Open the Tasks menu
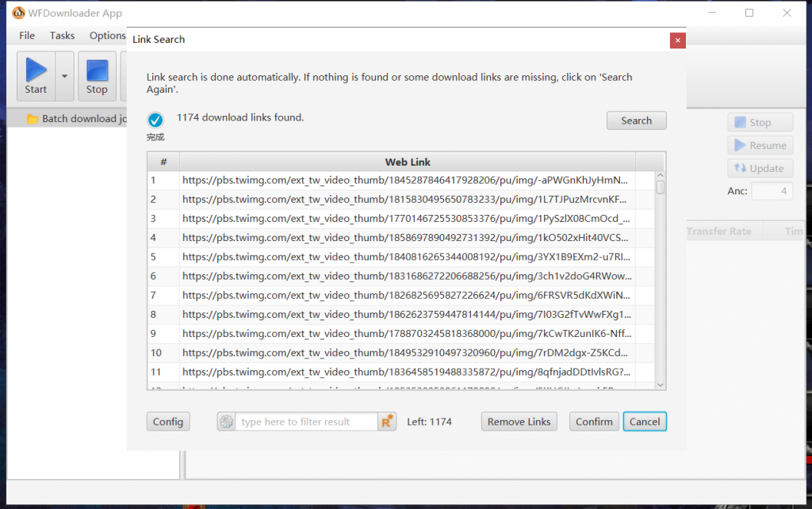 coord(62,35)
